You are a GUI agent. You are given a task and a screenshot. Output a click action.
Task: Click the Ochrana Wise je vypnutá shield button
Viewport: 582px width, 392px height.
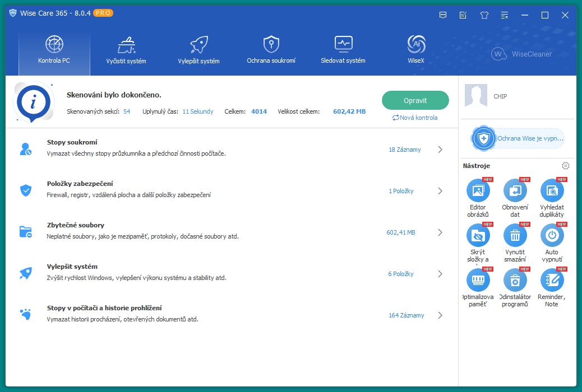(518, 138)
